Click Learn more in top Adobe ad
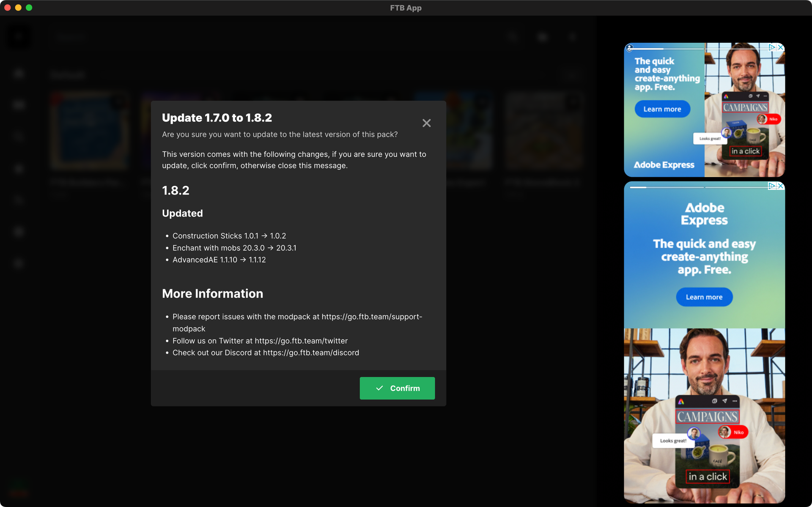This screenshot has height=507, width=812. coord(662,109)
